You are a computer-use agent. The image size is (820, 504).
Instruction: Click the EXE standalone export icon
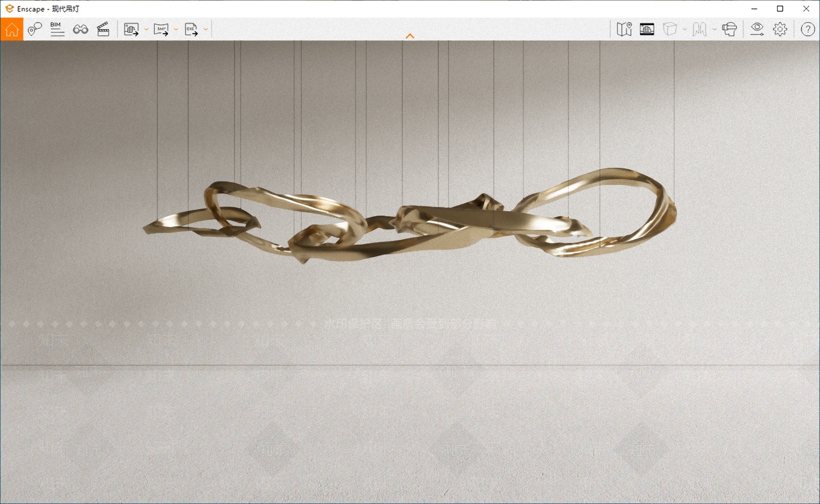[x=191, y=29]
